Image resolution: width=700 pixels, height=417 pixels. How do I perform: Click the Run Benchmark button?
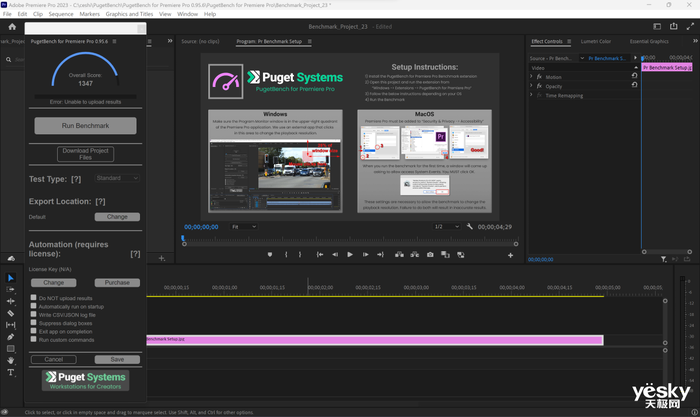click(x=85, y=125)
